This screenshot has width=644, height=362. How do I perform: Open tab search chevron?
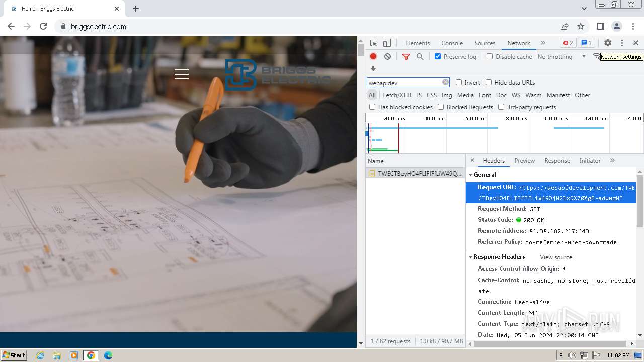click(584, 9)
